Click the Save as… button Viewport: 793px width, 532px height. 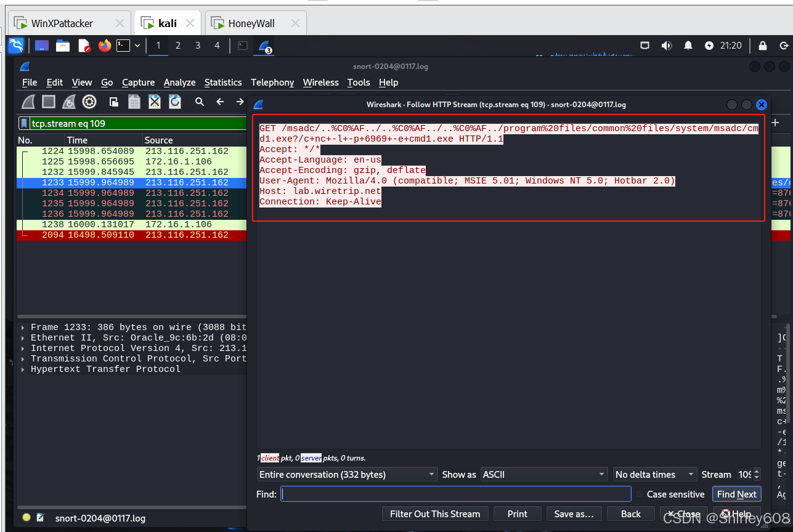click(x=574, y=514)
